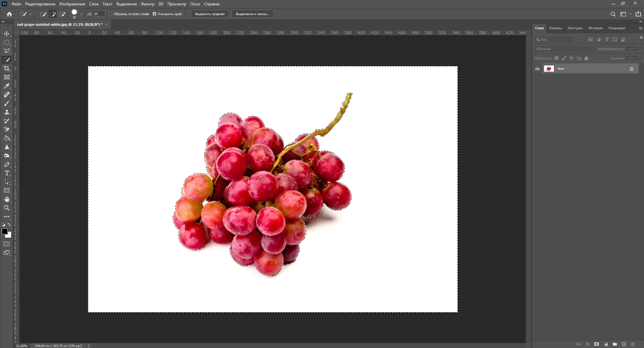Switch to the Каналы tab
The width and height of the screenshot is (644, 348).
(555, 28)
